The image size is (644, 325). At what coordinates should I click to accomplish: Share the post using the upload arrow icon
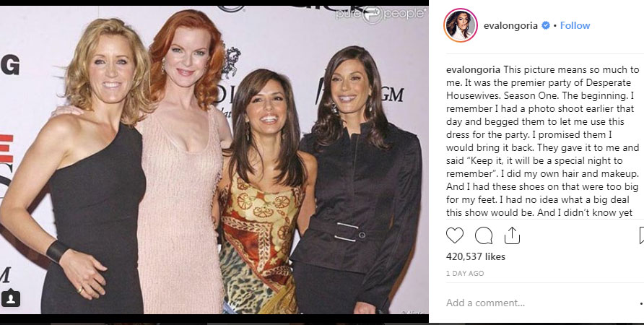click(512, 236)
